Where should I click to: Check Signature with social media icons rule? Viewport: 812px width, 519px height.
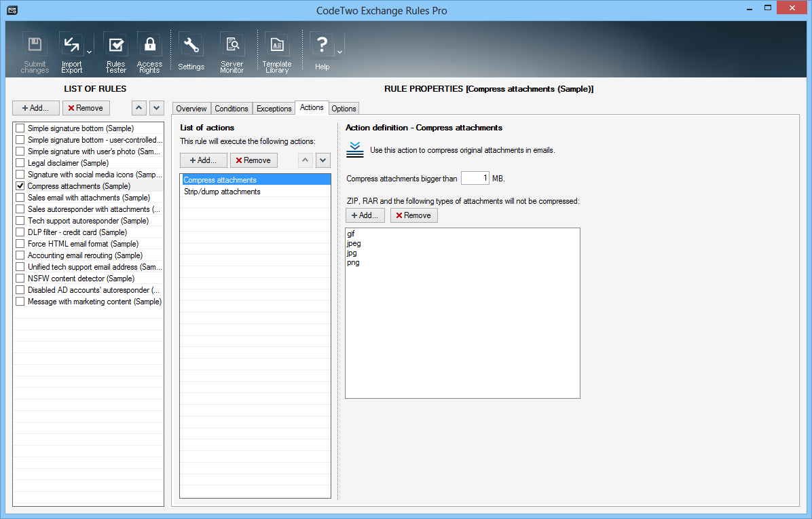(x=20, y=174)
